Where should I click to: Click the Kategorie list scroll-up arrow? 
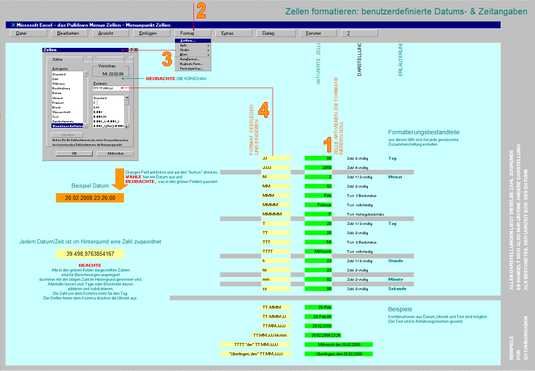tap(86, 74)
